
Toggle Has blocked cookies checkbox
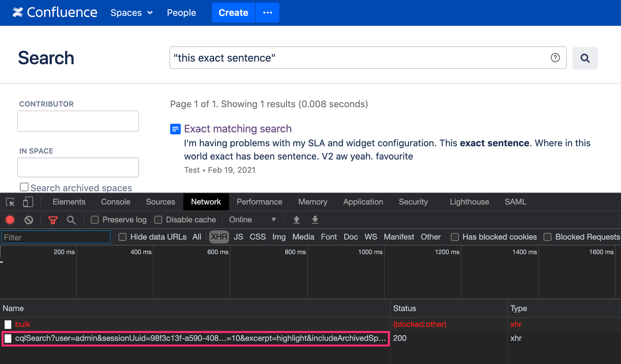pyautogui.click(x=455, y=237)
